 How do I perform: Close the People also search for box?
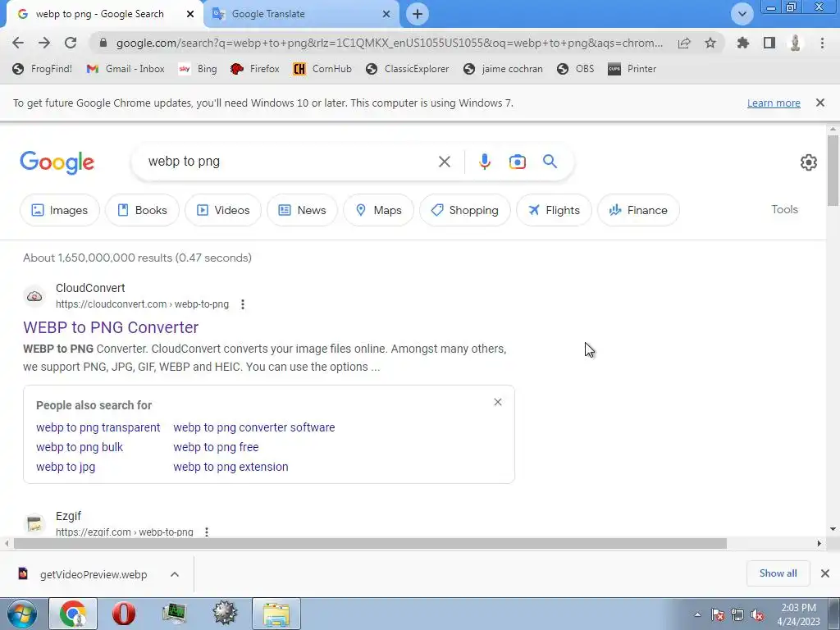coord(498,402)
